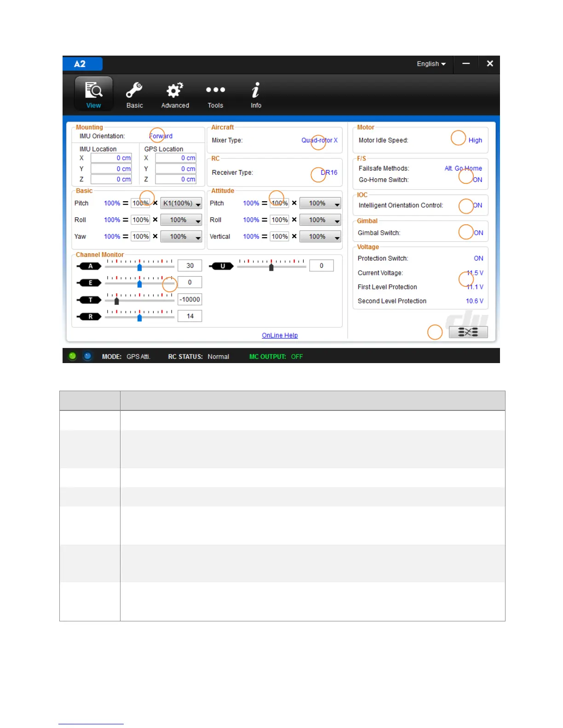This screenshot has height=728, width=563.
Task: Click the View magnifier document icon
Action: click(93, 90)
